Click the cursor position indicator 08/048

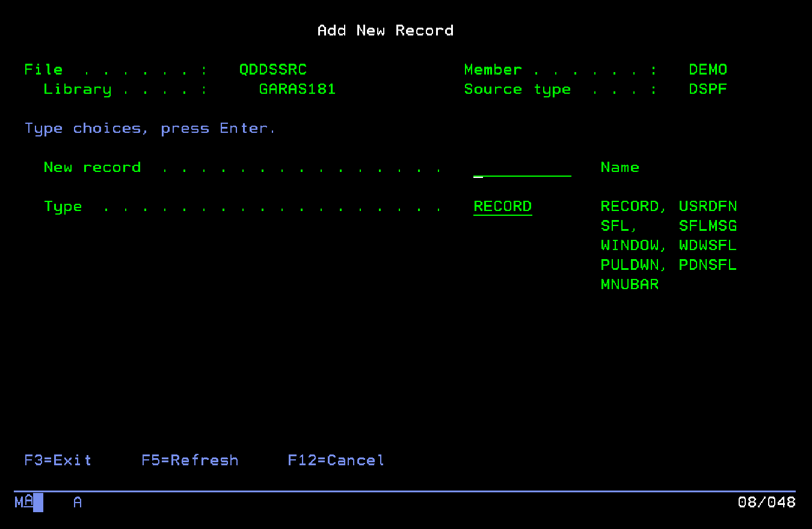pyautogui.click(x=766, y=502)
